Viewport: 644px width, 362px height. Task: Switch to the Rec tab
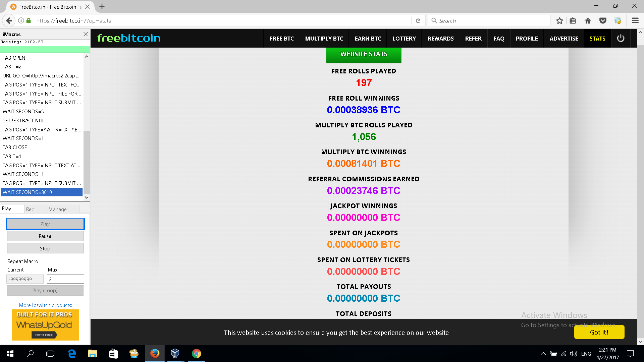(x=30, y=209)
